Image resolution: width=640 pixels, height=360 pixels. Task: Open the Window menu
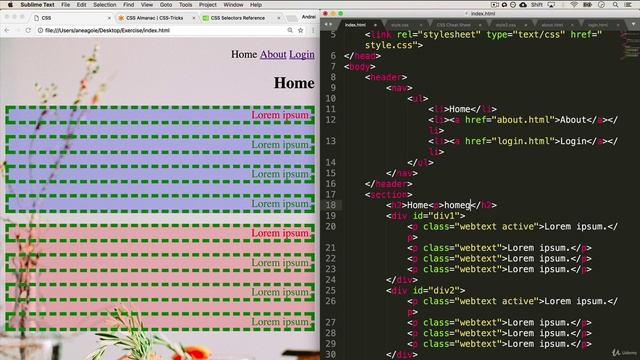[x=233, y=5]
